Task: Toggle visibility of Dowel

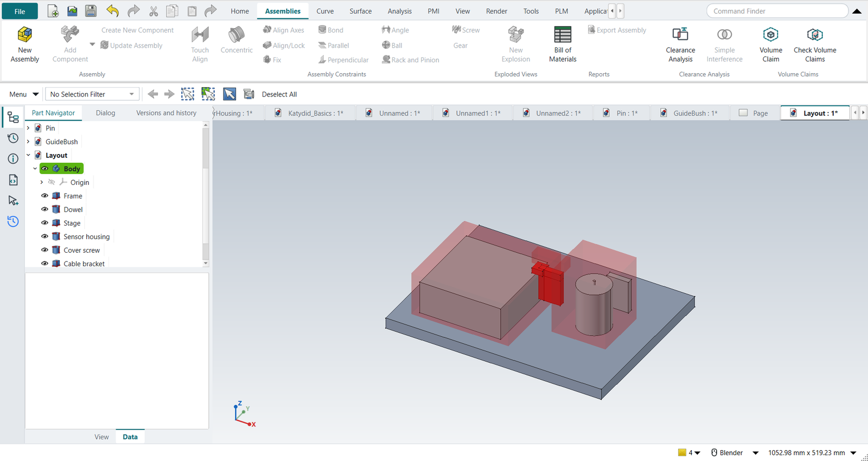Action: (45, 209)
